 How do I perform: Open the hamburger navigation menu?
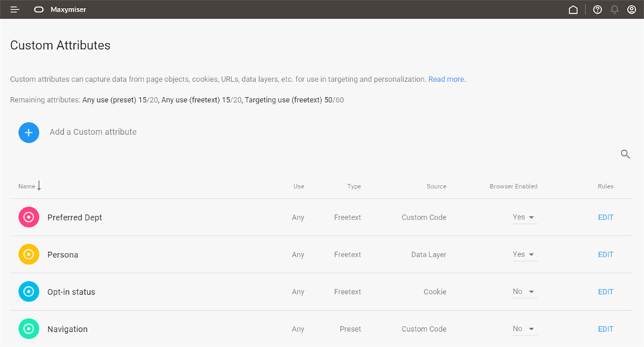(x=15, y=9)
